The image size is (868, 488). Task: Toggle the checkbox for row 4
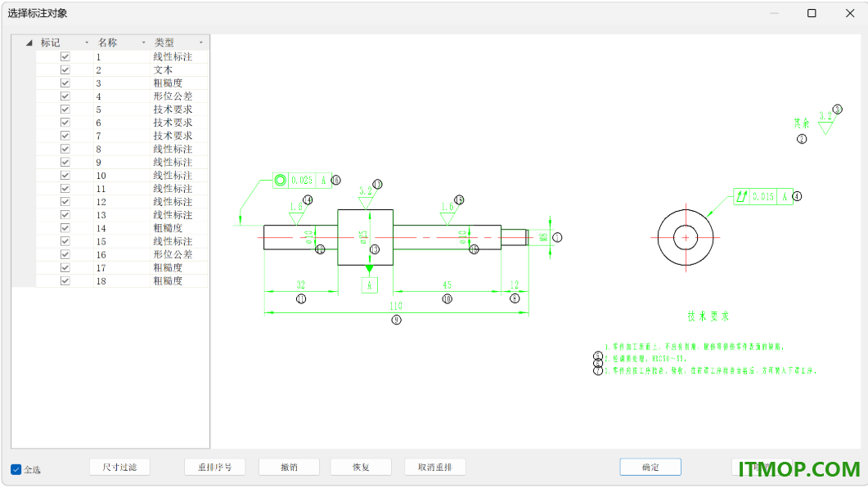click(x=65, y=96)
